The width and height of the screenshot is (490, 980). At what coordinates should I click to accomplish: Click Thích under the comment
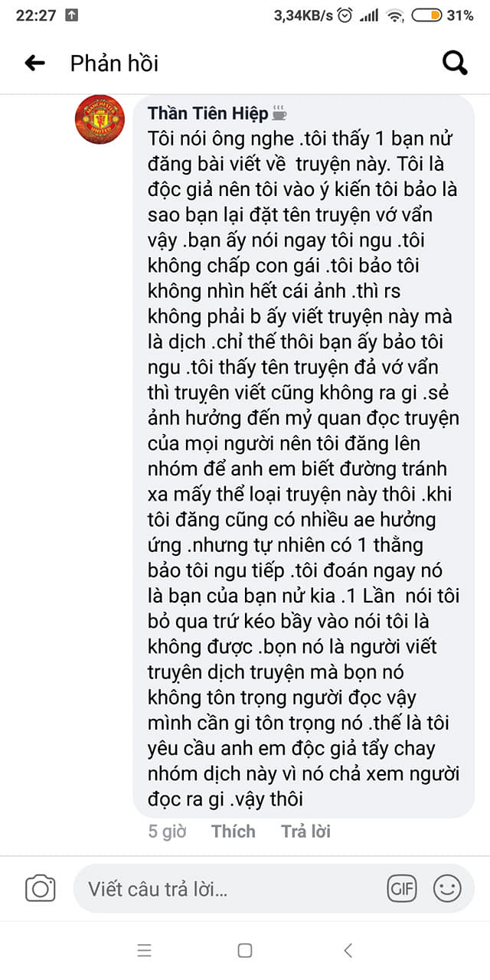pyautogui.click(x=234, y=831)
